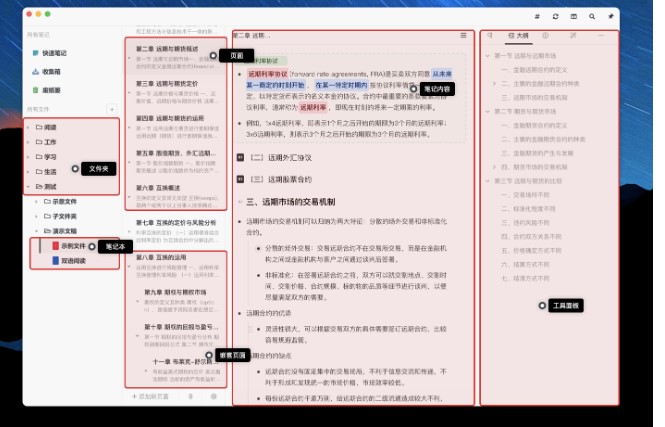Open the search magnifier icon in toolbar
Viewport: 665px width, 427px height.
591,17
